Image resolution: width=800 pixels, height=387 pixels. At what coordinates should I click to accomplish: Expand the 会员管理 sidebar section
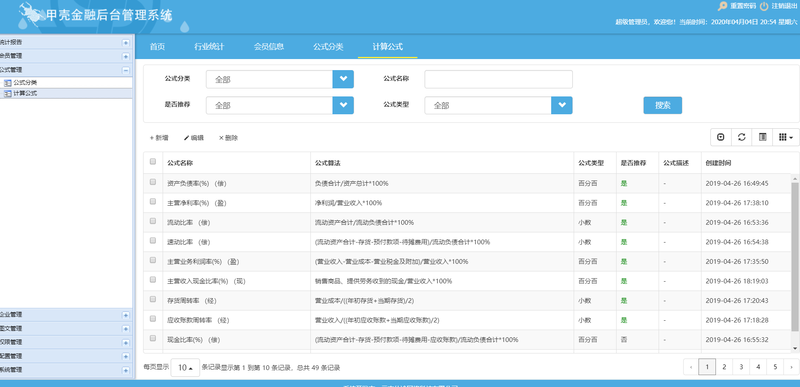point(126,56)
